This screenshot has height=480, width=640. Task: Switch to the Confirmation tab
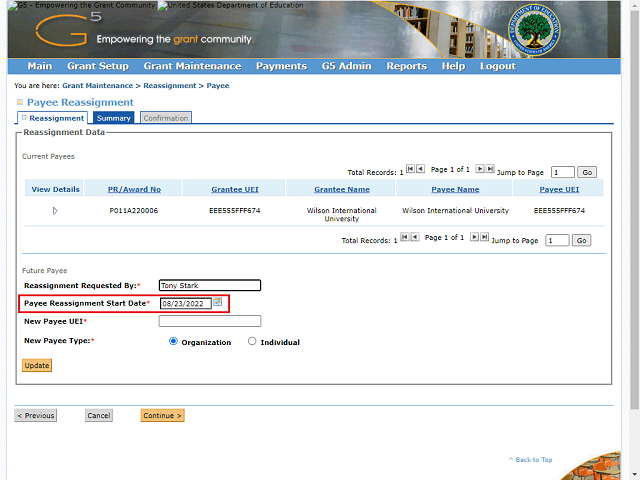(166, 118)
